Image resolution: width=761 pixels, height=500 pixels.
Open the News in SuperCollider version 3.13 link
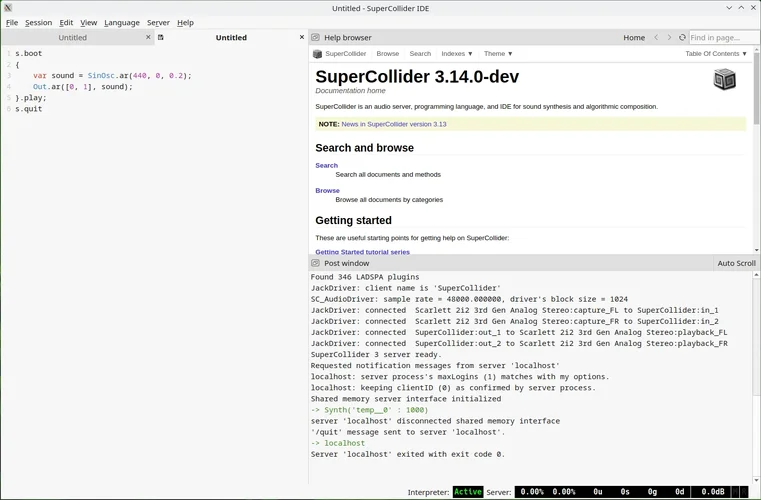[393, 124]
